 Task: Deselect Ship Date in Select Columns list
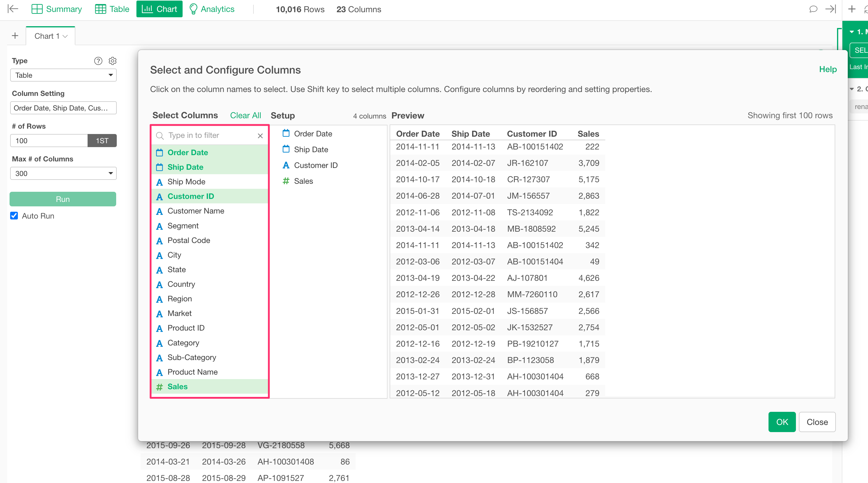[x=210, y=167]
